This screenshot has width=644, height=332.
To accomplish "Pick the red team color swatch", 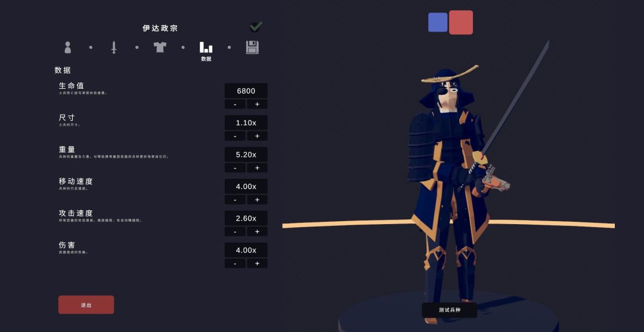I will (x=461, y=22).
